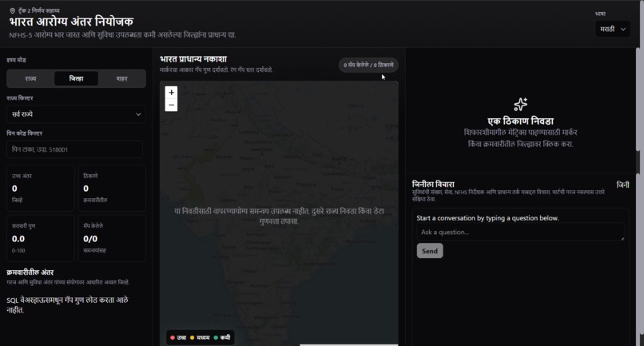Viewport: 644px width, 346px height.
Task: Click the map's no-coordinates message text
Action: 279,216
